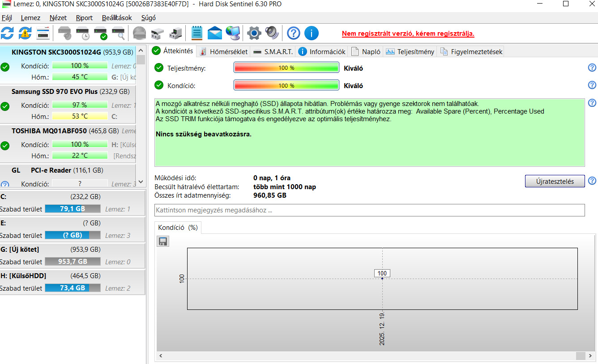Select the E: partition entry

(73, 229)
